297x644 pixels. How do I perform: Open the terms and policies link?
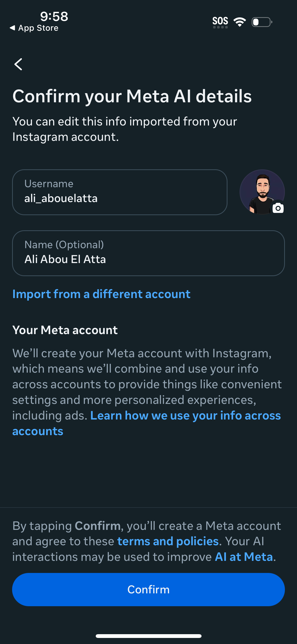[x=168, y=541]
